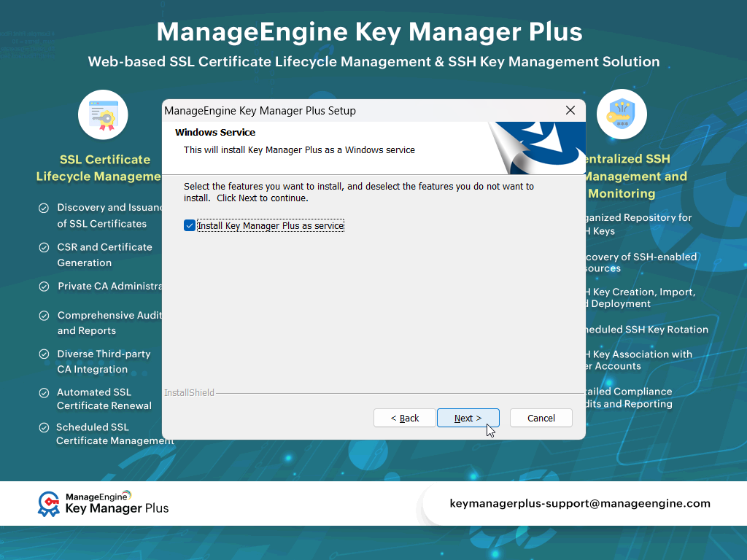
Task: Click the SSL certificate badge icon
Action: coord(103,114)
